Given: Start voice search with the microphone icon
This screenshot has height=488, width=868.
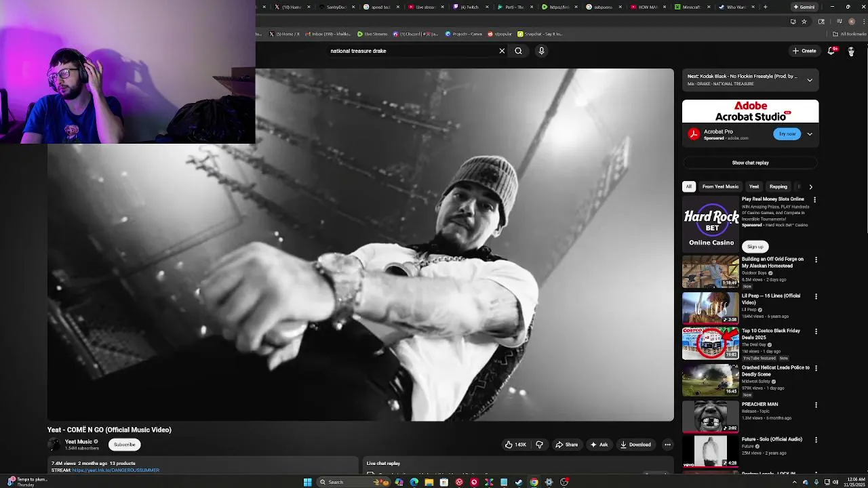Looking at the screenshot, I should tap(541, 51).
